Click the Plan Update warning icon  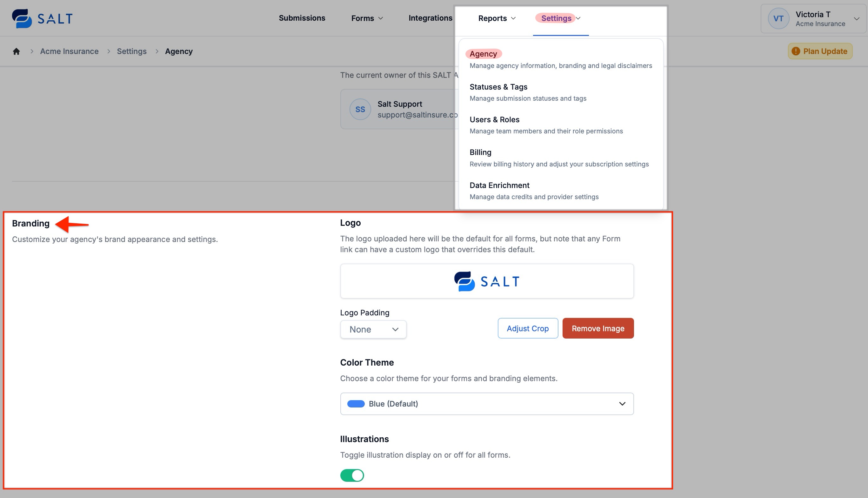coord(796,51)
